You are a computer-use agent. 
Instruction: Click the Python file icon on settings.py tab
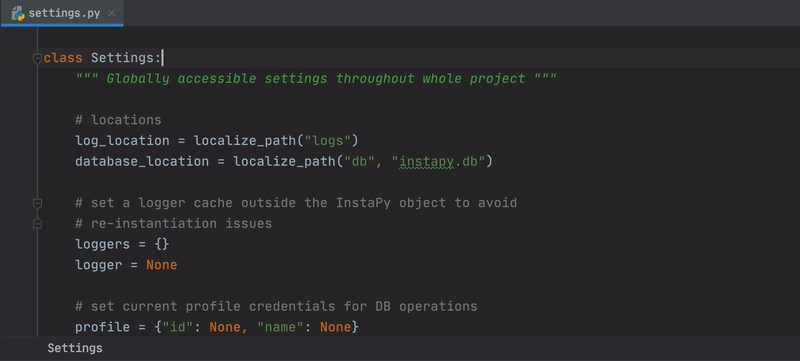tap(18, 13)
